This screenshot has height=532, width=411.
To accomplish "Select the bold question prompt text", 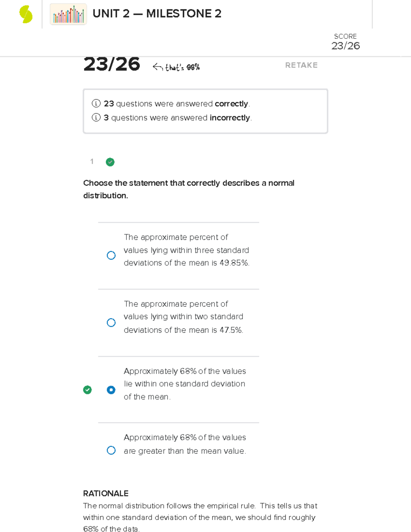I will (x=189, y=189).
